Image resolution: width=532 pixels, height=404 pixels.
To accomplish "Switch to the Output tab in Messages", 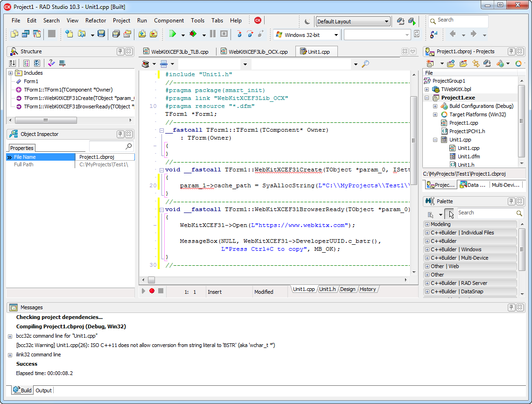I will 44,390.
